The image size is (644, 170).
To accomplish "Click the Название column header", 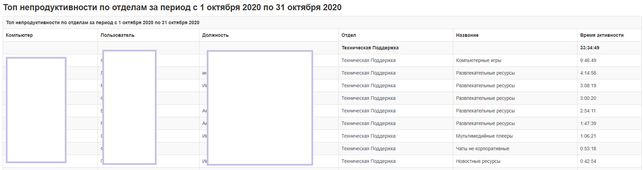I will tap(467, 35).
